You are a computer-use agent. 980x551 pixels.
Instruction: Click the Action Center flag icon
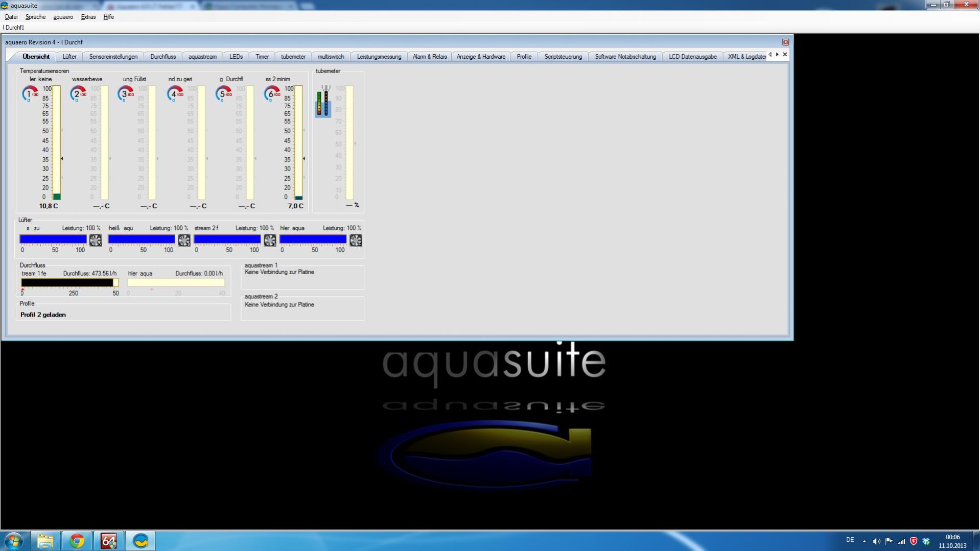[889, 541]
